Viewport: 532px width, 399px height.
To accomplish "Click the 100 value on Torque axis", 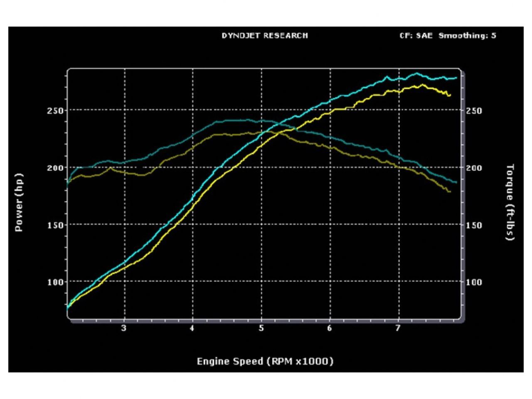I will tap(474, 282).
